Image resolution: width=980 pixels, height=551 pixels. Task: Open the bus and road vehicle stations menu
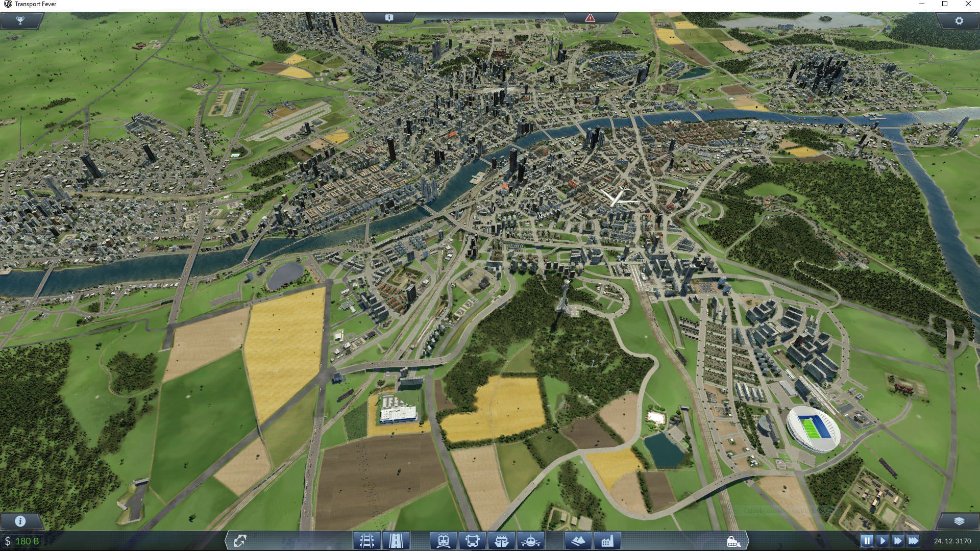pyautogui.click(x=472, y=540)
